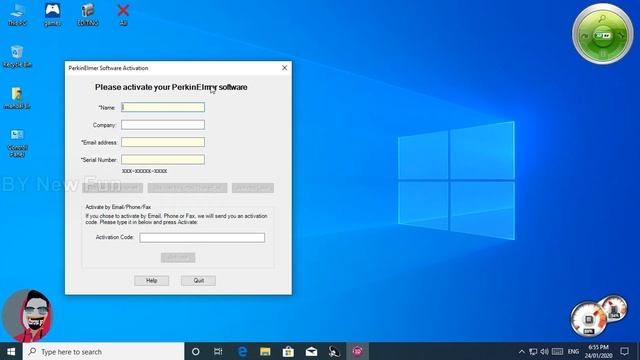The height and width of the screenshot is (360, 640).
Task: Click the satellite dish taskbar icon
Action: (x=334, y=351)
